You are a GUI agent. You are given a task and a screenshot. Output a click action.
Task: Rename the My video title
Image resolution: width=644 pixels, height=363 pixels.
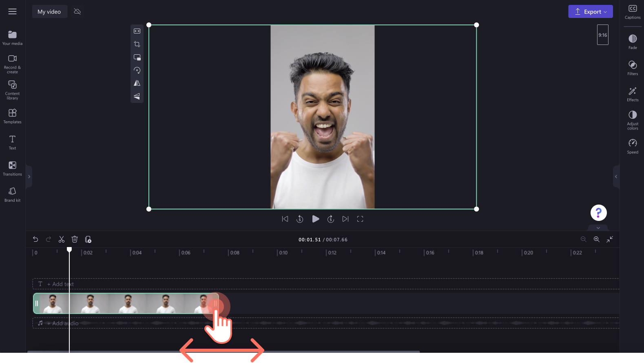49,11
